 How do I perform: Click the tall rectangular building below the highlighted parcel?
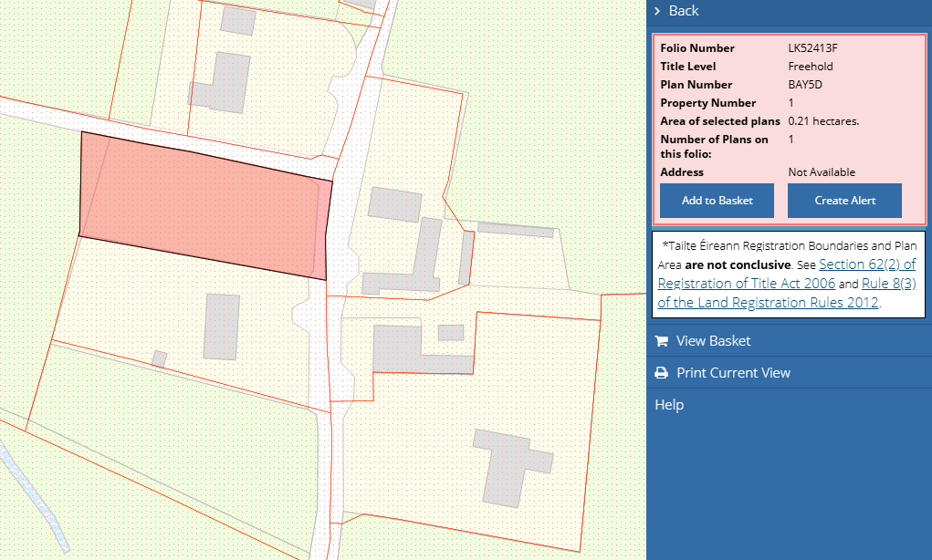221,326
